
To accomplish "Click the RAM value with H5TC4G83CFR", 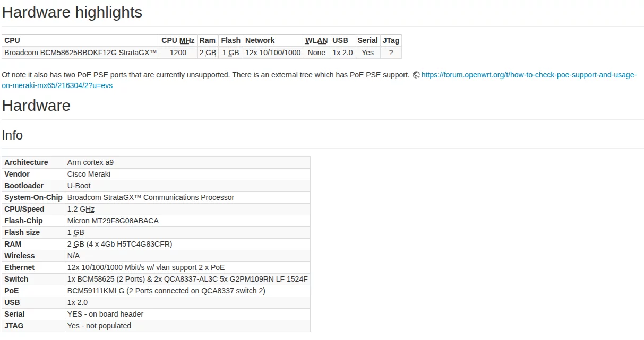I will tap(119, 244).
